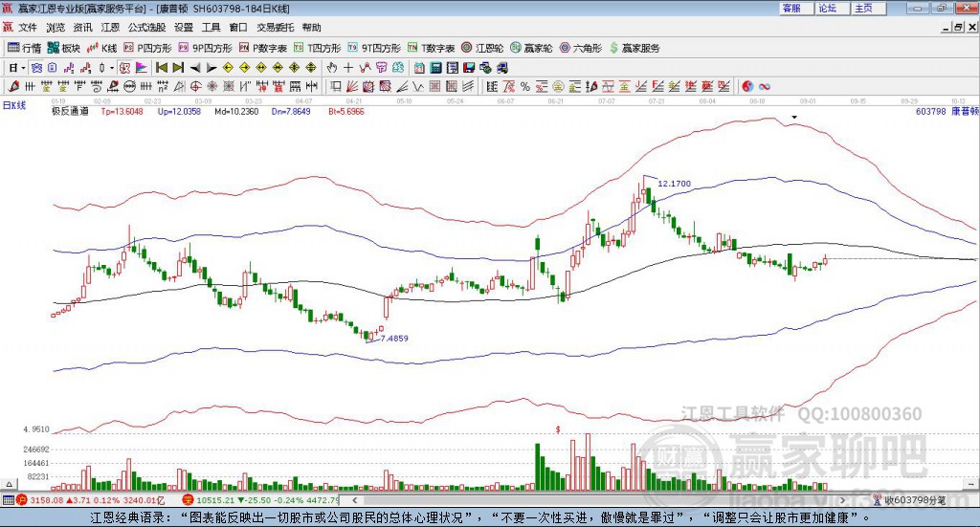The height and width of the screenshot is (527, 980).
Task: Open the 9P四方形 tool
Action: [x=205, y=48]
